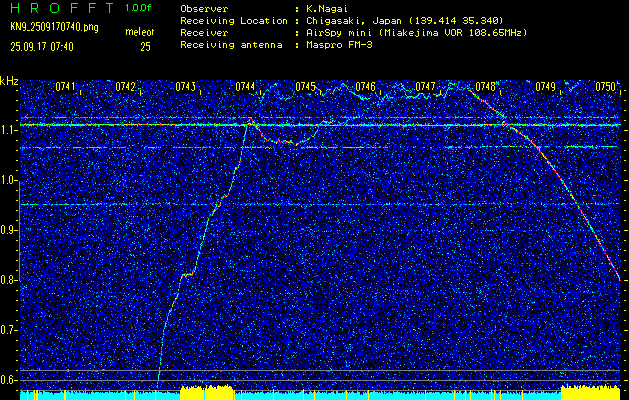Click filename KN9_2509170740.png
The height and width of the screenshot is (400, 629).
coord(54,27)
